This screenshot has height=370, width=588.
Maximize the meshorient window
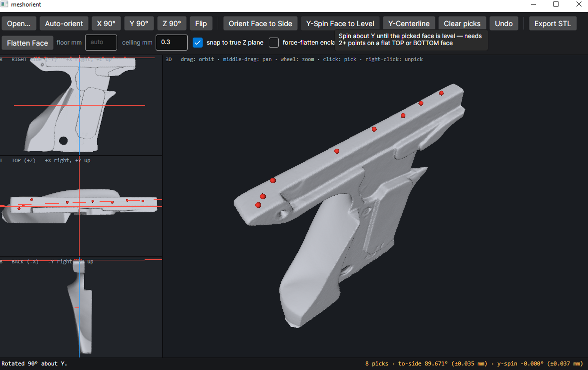click(x=556, y=4)
